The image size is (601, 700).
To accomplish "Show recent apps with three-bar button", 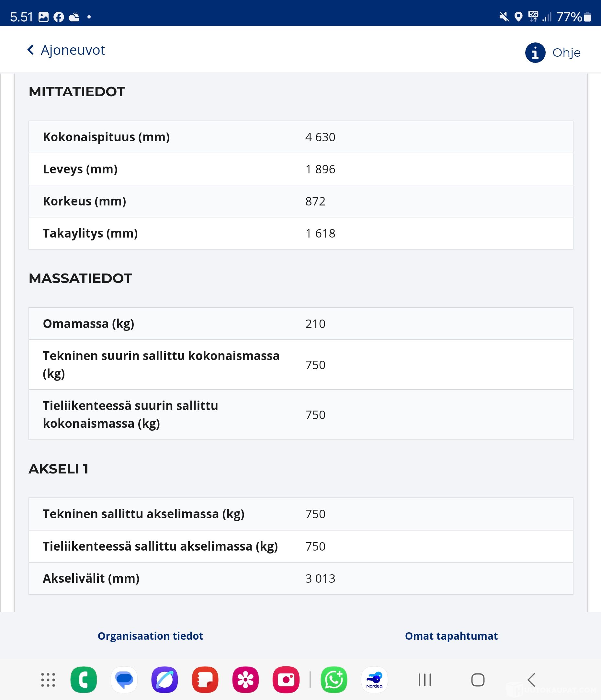I will point(425,680).
